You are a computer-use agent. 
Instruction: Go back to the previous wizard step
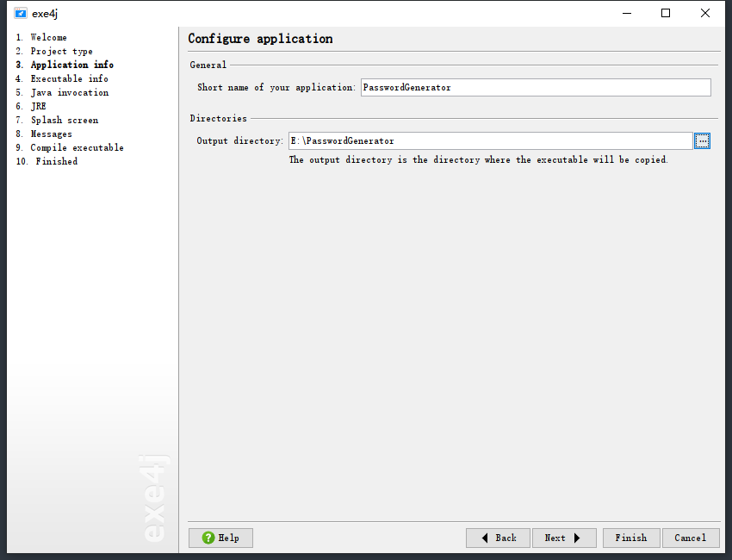pos(498,538)
